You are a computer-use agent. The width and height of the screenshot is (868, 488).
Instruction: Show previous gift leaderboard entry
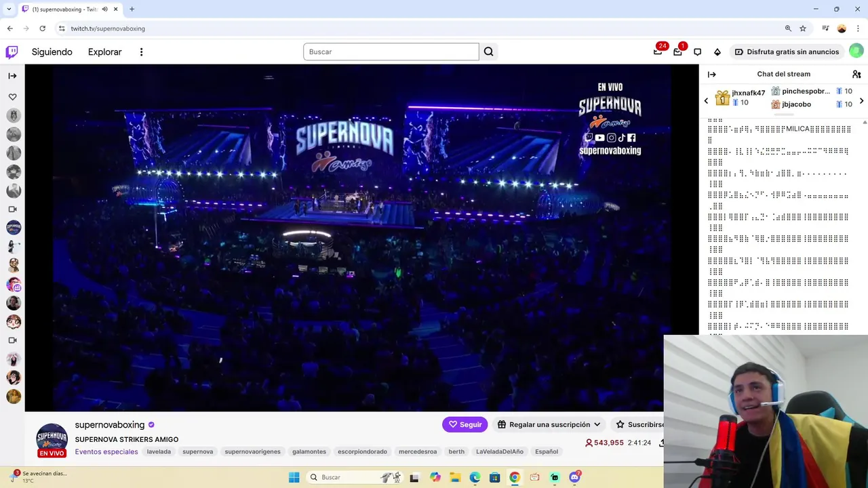(x=706, y=101)
